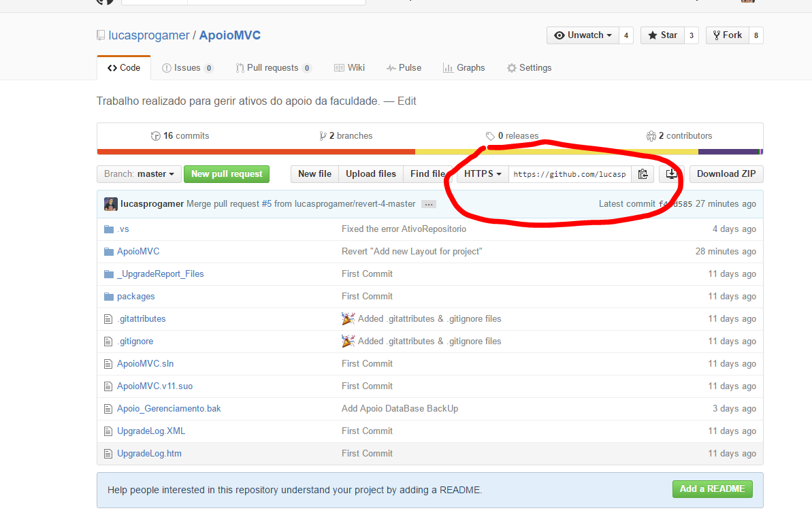Click the lucasprogamer author name in commit bar
The height and width of the screenshot is (532, 812).
click(x=152, y=204)
